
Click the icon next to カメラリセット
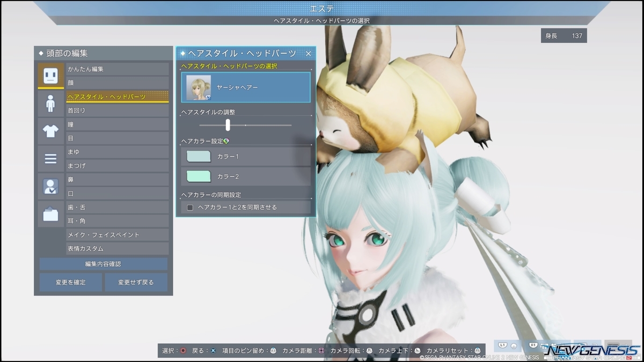(x=477, y=351)
